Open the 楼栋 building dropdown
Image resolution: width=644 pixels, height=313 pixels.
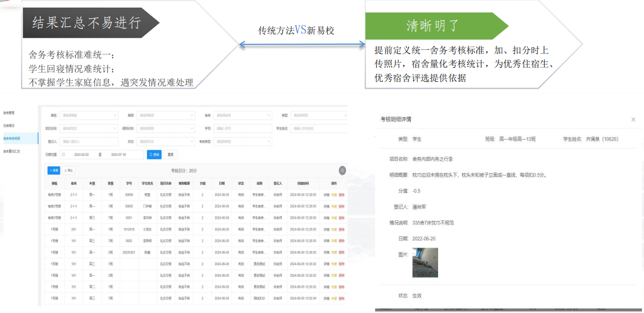tap(88, 115)
